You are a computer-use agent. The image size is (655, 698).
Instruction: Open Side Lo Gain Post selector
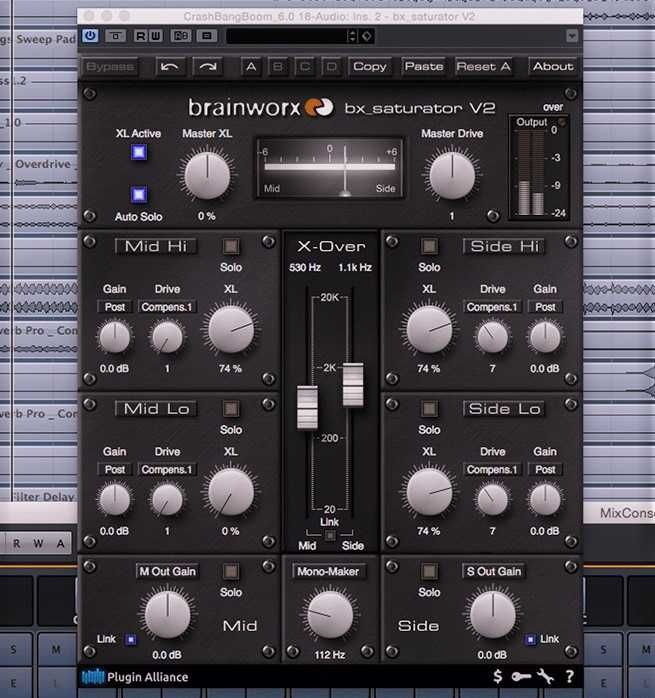coord(545,470)
